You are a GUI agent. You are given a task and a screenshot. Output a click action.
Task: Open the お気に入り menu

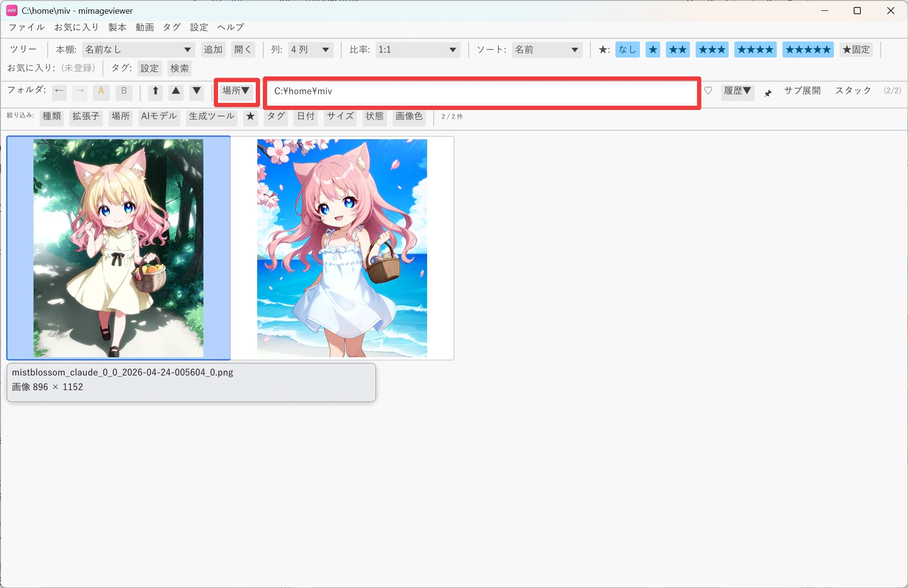[x=76, y=27]
